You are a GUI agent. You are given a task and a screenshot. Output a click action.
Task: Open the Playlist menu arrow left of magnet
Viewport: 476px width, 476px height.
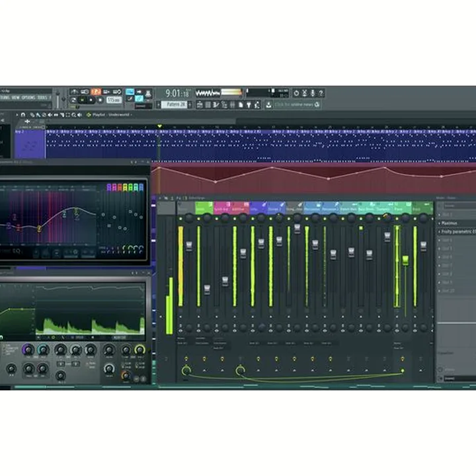[17, 115]
